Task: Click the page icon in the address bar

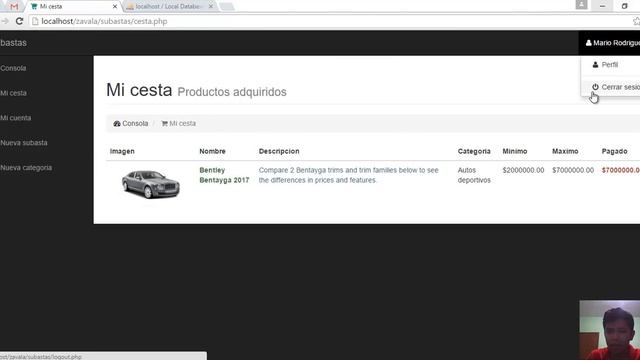Action: pyautogui.click(x=35, y=21)
